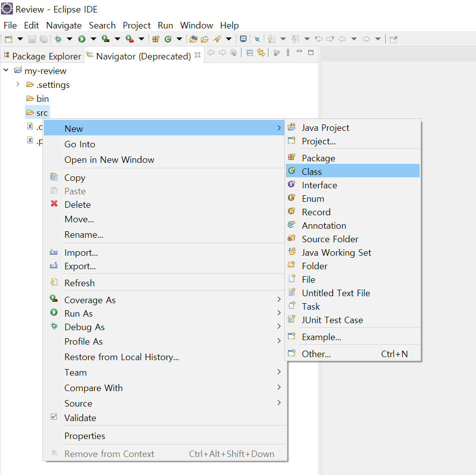Open the File menu

tap(10, 25)
